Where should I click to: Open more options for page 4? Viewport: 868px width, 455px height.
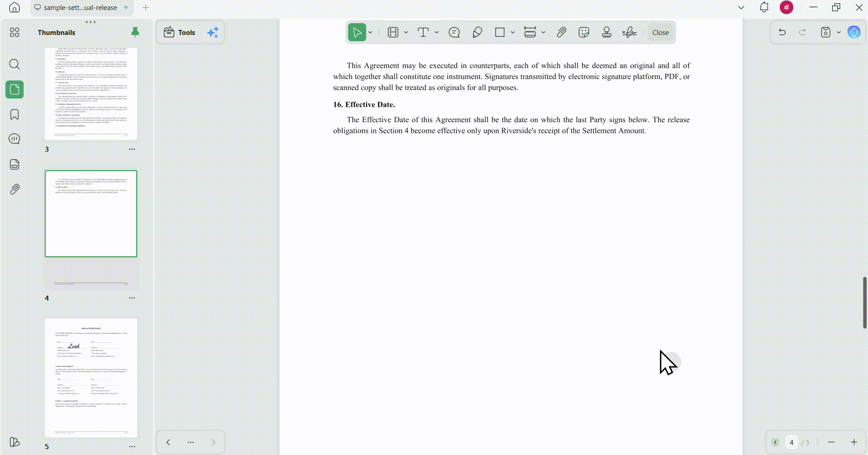(132, 298)
